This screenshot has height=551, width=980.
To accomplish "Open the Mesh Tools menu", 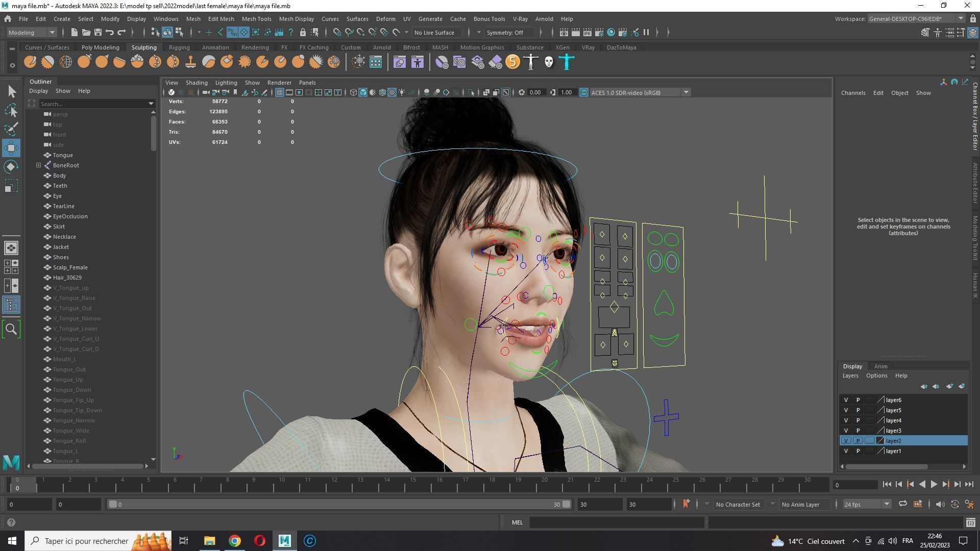I will pyautogui.click(x=256, y=19).
